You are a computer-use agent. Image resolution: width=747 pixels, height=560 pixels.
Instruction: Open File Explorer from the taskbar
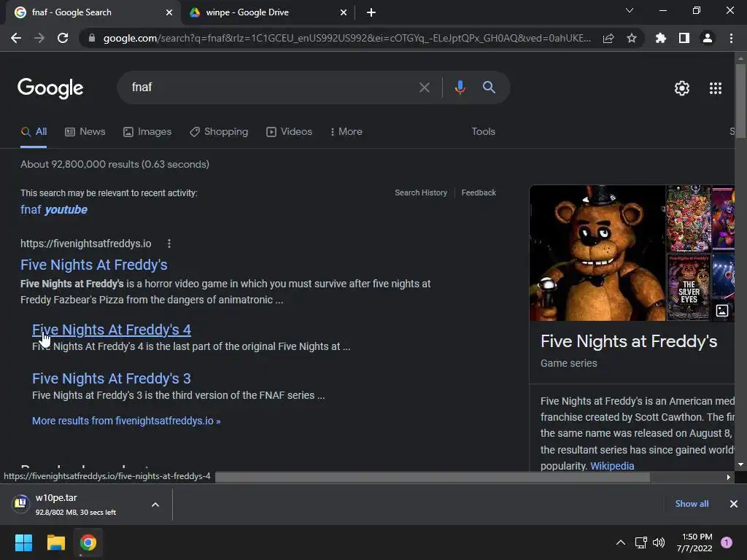55,542
